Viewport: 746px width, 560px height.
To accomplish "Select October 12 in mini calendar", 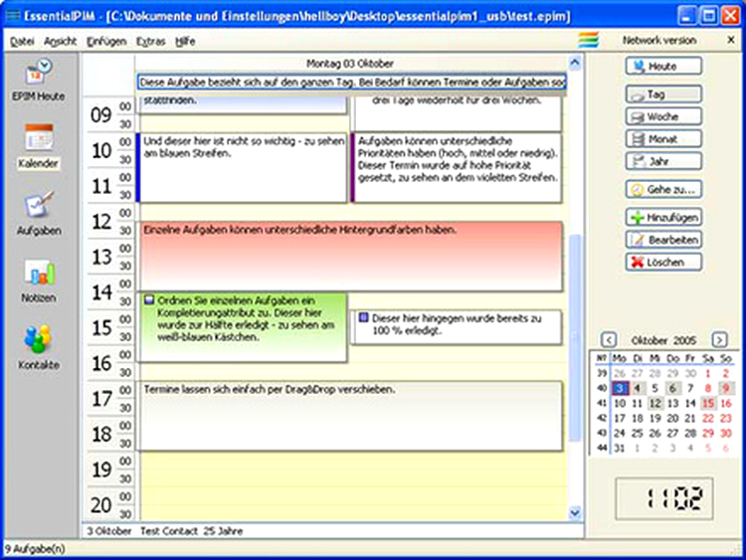I will click(654, 404).
